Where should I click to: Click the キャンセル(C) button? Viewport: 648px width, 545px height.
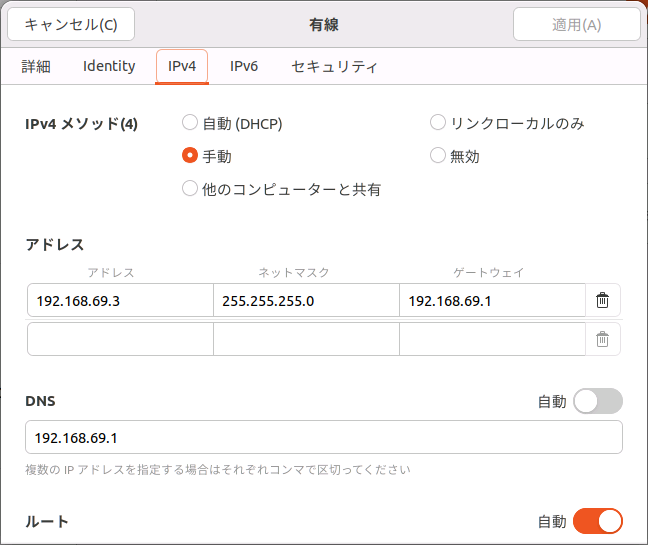click(x=71, y=24)
